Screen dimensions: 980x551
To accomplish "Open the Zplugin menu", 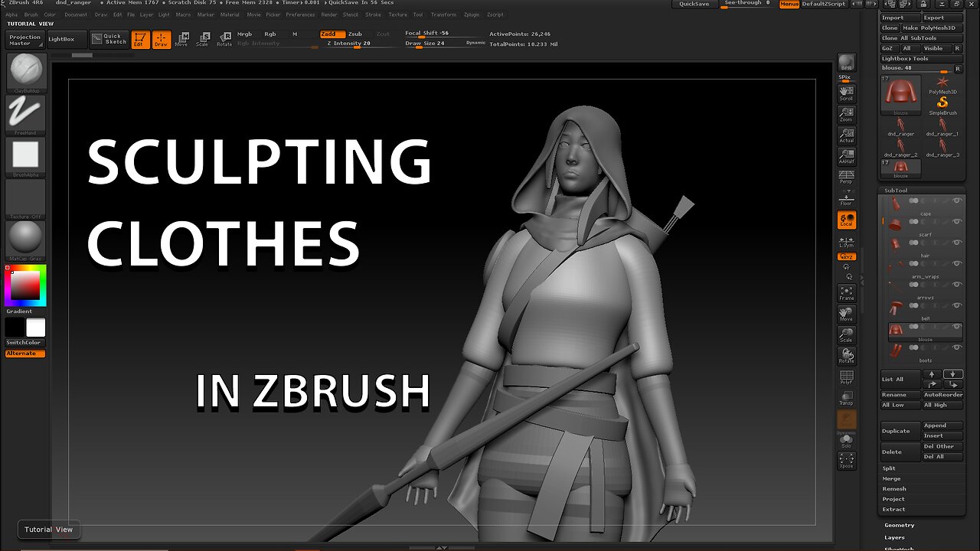I will (x=472, y=15).
